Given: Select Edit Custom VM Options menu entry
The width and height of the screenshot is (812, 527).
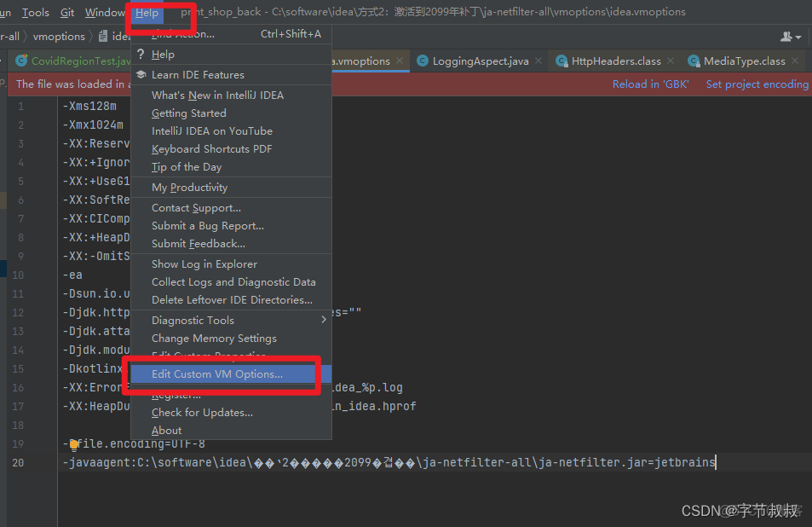Looking at the screenshot, I should pos(217,374).
